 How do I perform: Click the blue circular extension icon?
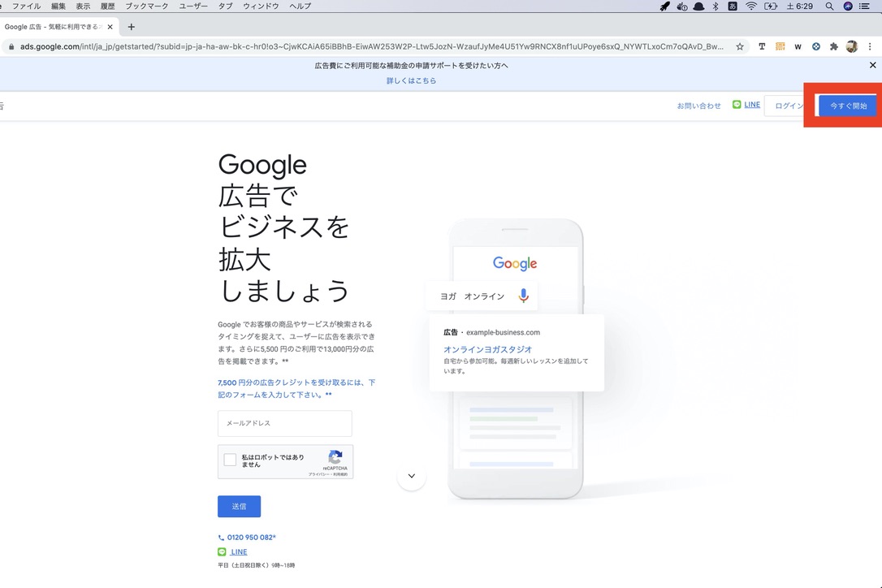tap(815, 47)
